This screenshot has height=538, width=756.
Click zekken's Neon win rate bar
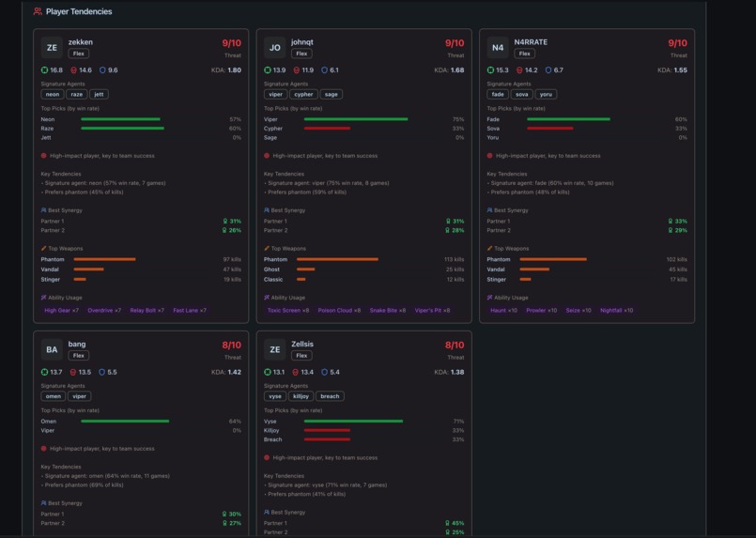point(120,119)
